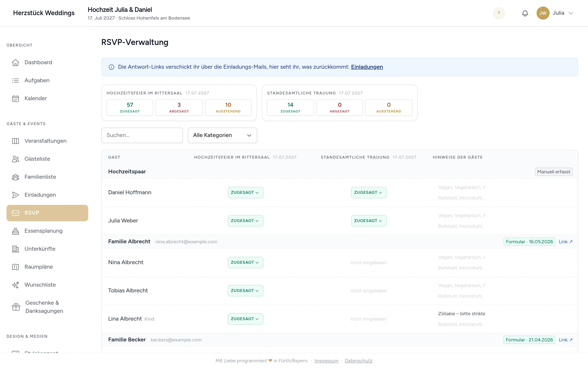Click the Manuell erfasst badge
Screen dimensions: 588x368
click(554, 172)
